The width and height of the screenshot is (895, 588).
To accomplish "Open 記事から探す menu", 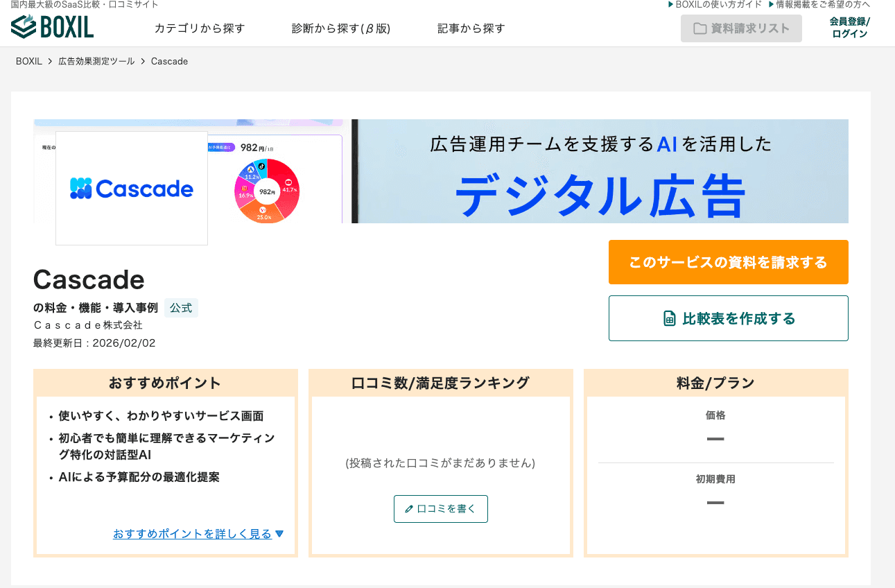I will point(471,28).
